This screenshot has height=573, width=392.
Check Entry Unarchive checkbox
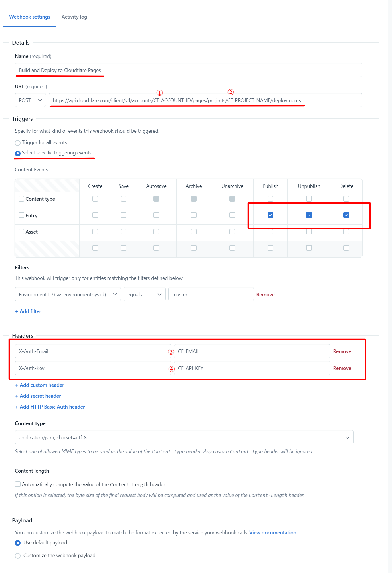(232, 215)
